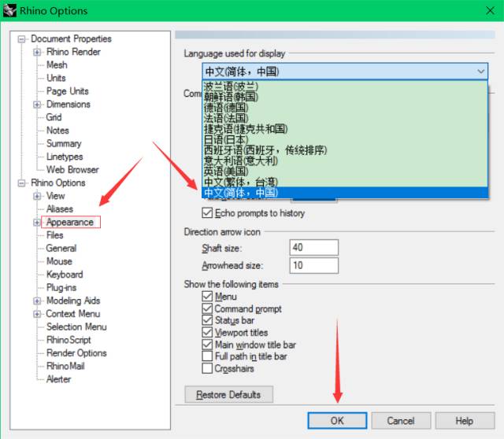Open the Keyboard options page
504x439 pixels.
(64, 275)
